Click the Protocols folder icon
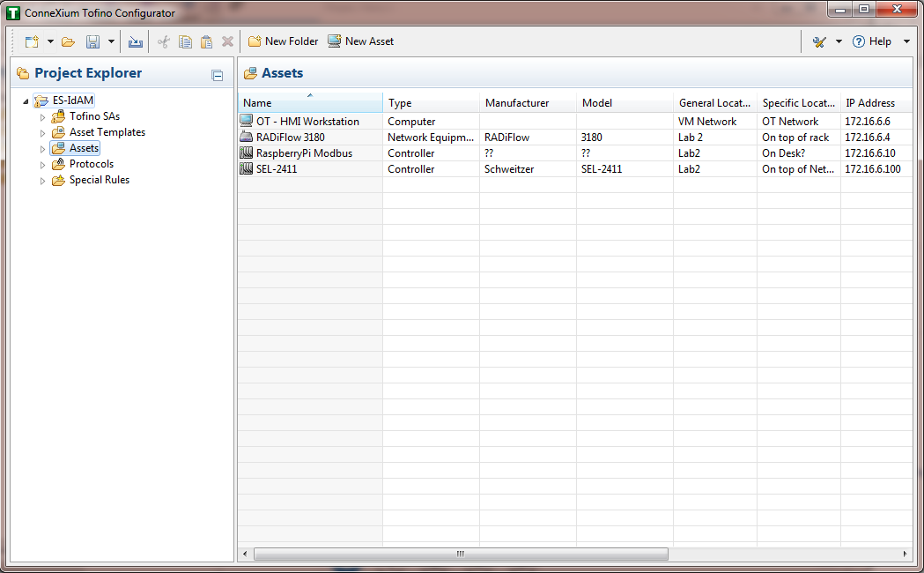This screenshot has height=573, width=924. tap(58, 164)
